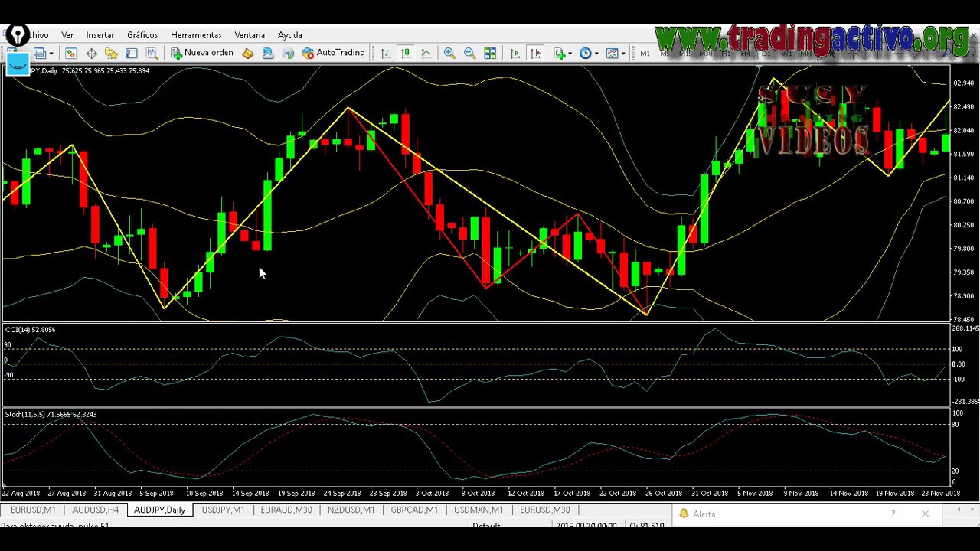
Task: Click the chart shift triangle marker
Action: (x=759, y=69)
